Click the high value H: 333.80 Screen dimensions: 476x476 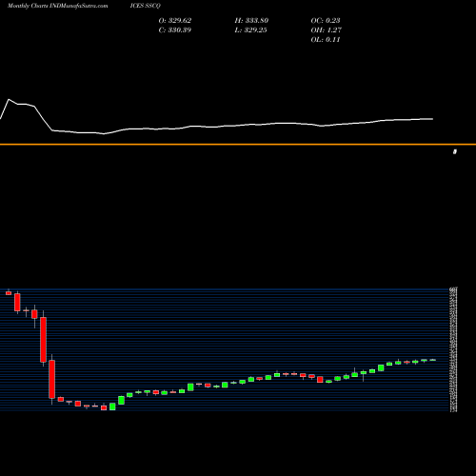coord(251,21)
